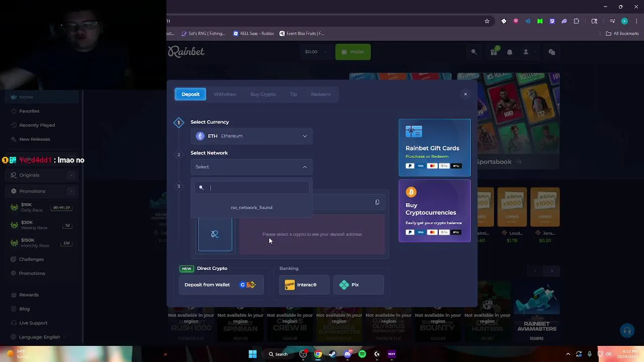The width and height of the screenshot is (644, 362).
Task: Open the user profile icon in header
Action: 526,52
